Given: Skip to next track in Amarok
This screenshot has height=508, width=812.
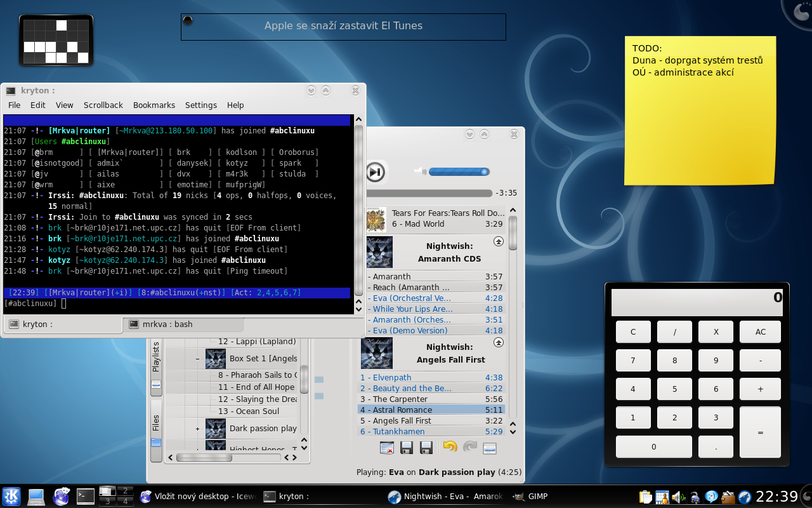Looking at the screenshot, I should (375, 171).
